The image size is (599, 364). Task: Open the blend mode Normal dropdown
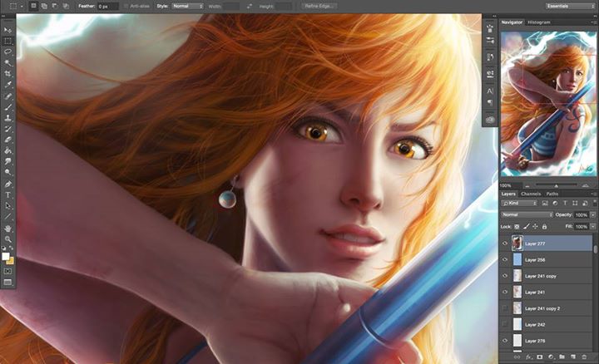click(526, 214)
